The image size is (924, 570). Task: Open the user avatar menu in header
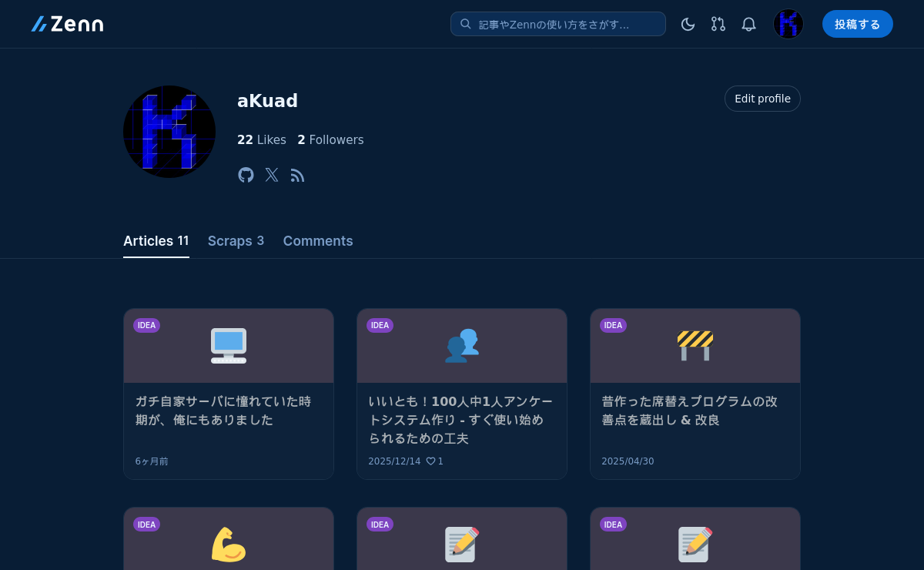[788, 24]
